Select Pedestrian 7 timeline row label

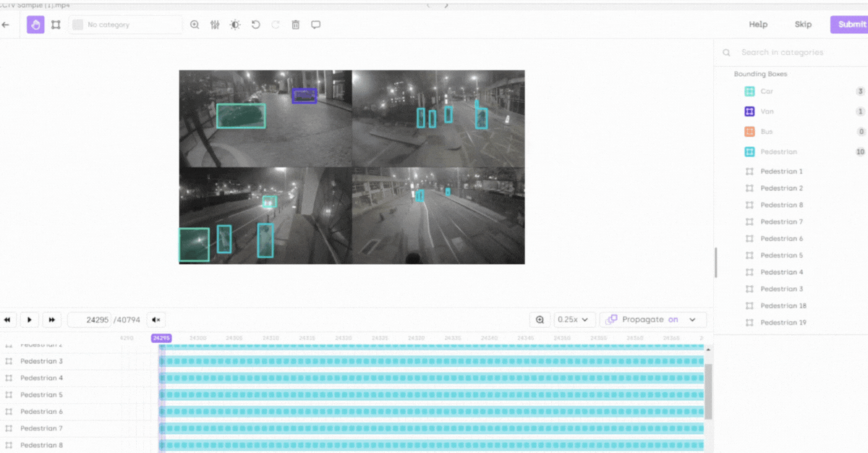[x=41, y=428]
